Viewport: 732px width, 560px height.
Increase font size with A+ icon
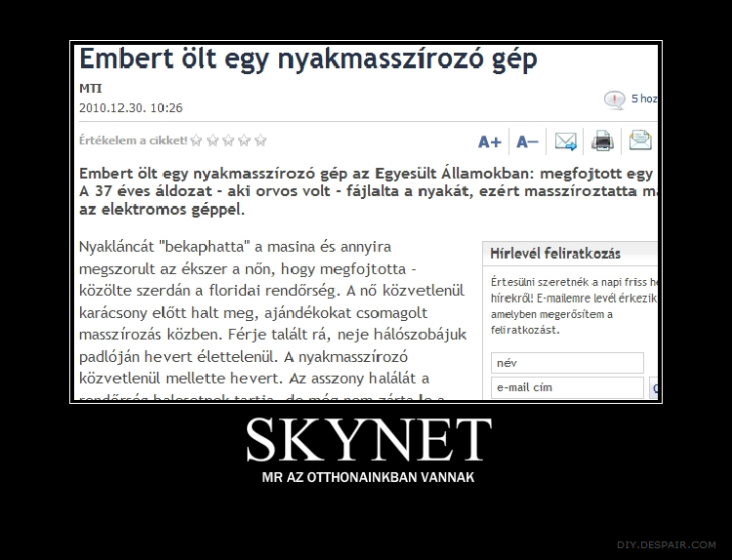pos(489,141)
